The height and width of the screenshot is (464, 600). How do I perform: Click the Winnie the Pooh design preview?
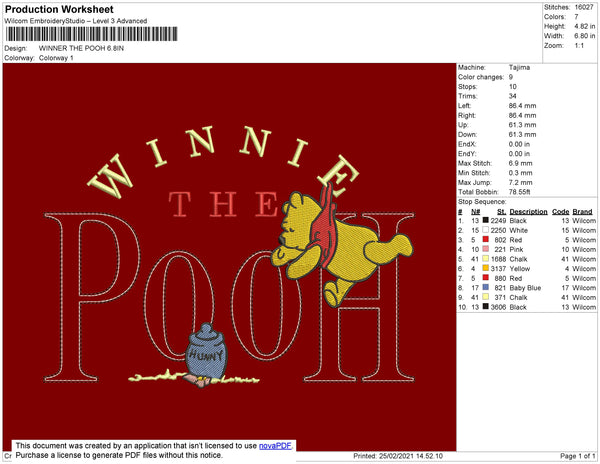click(229, 257)
